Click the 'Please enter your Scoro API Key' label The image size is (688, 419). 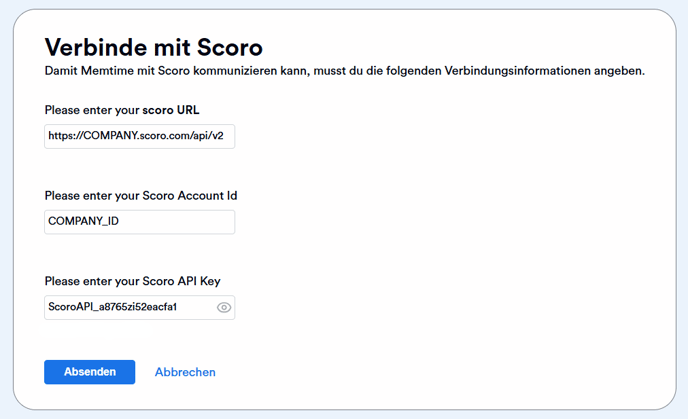[133, 281]
